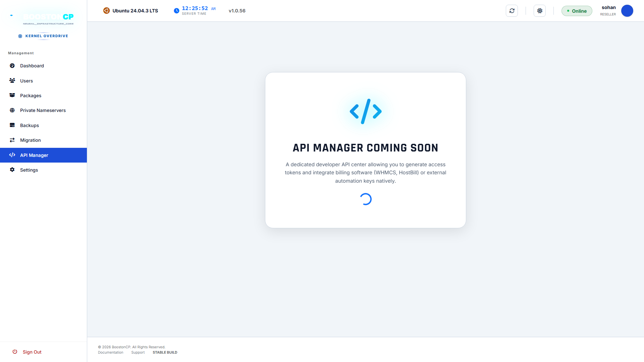Open the Backups menu entry
Viewport: 644px width, 362px height.
coord(44,125)
